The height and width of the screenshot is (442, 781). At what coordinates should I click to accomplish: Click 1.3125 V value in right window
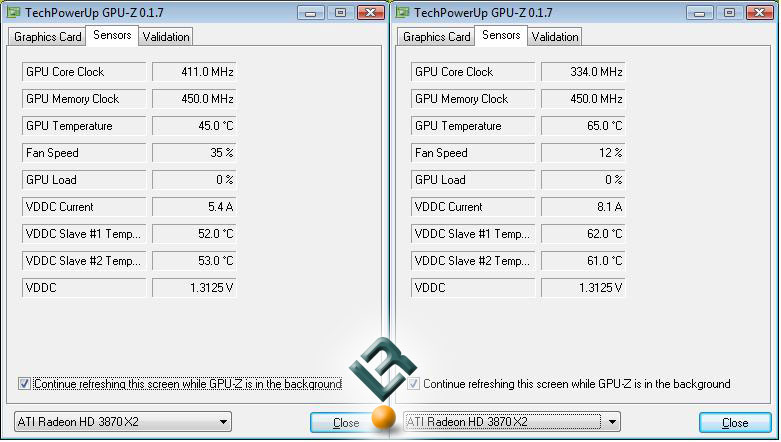click(x=583, y=288)
